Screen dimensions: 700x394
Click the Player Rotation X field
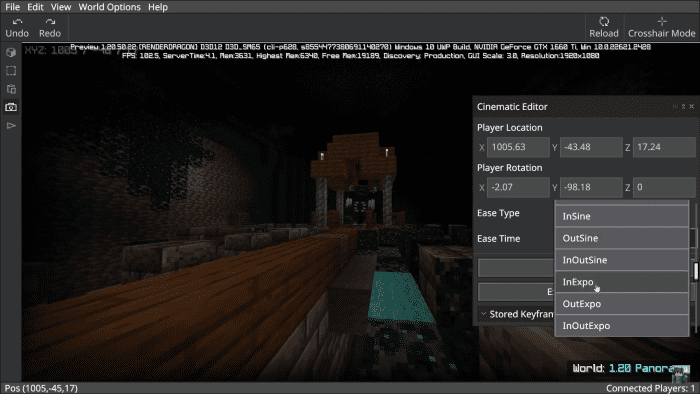tap(518, 187)
